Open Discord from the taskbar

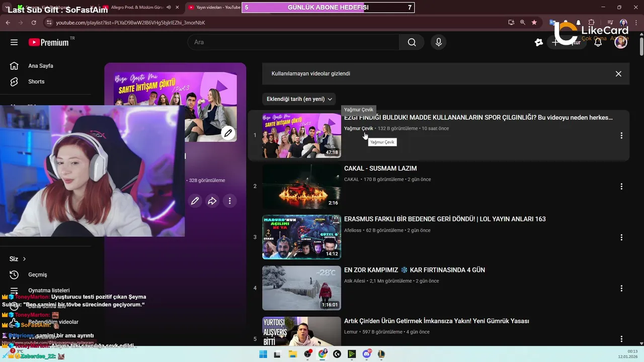point(367,354)
